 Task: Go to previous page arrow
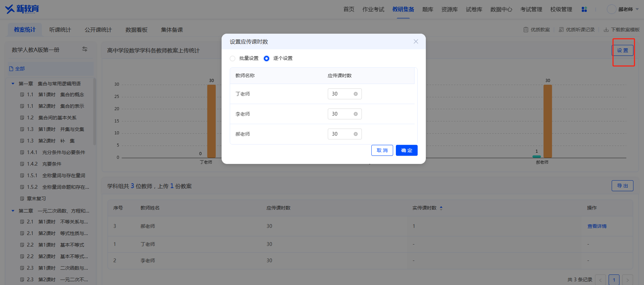tap(600, 280)
